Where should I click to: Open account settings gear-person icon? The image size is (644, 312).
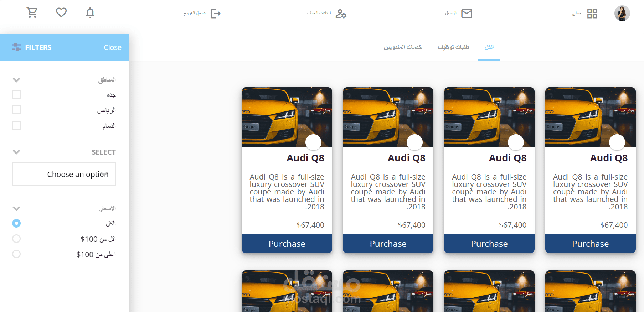click(x=341, y=14)
